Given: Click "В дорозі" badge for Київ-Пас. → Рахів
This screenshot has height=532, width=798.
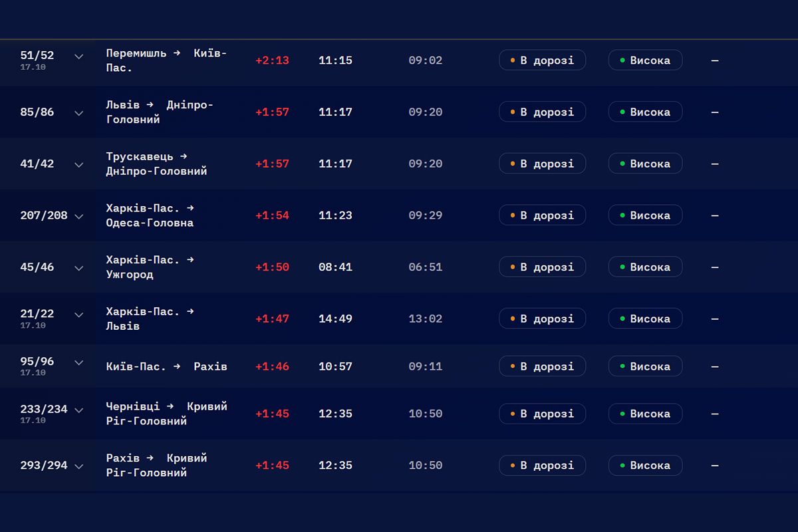Looking at the screenshot, I should (542, 366).
